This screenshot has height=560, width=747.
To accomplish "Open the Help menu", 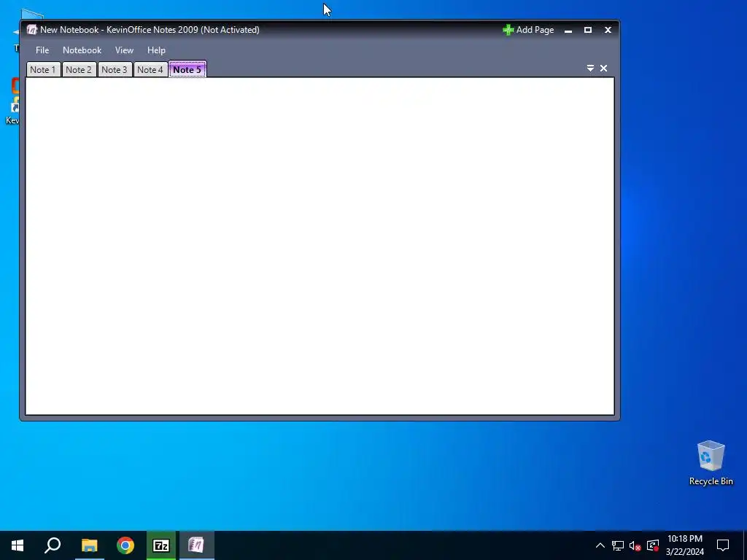I will 156,50.
